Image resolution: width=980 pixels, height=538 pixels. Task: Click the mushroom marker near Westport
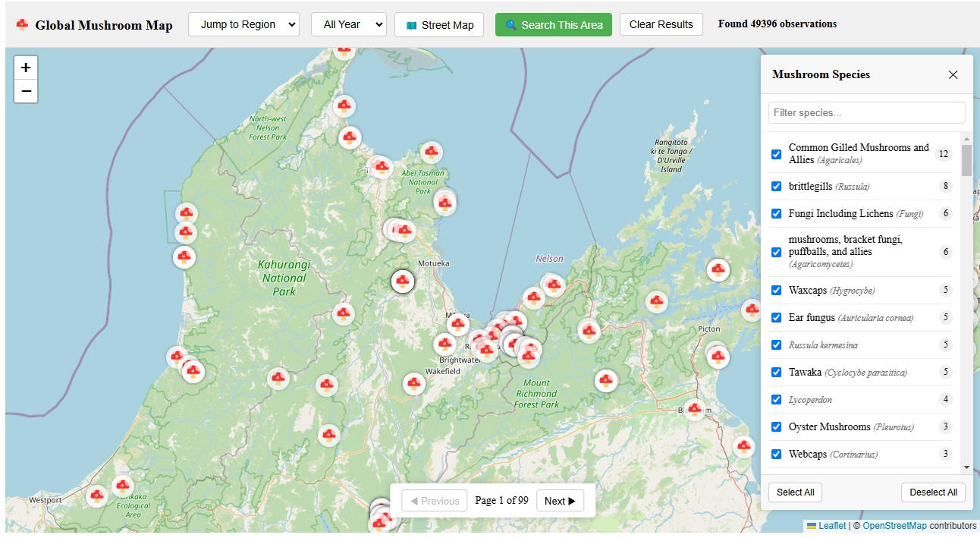(x=96, y=496)
